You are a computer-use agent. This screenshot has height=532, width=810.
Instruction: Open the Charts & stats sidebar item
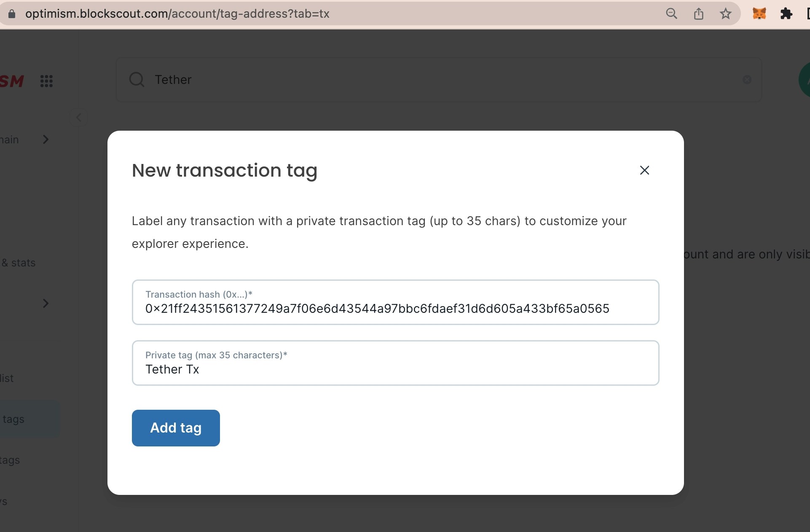tap(19, 263)
